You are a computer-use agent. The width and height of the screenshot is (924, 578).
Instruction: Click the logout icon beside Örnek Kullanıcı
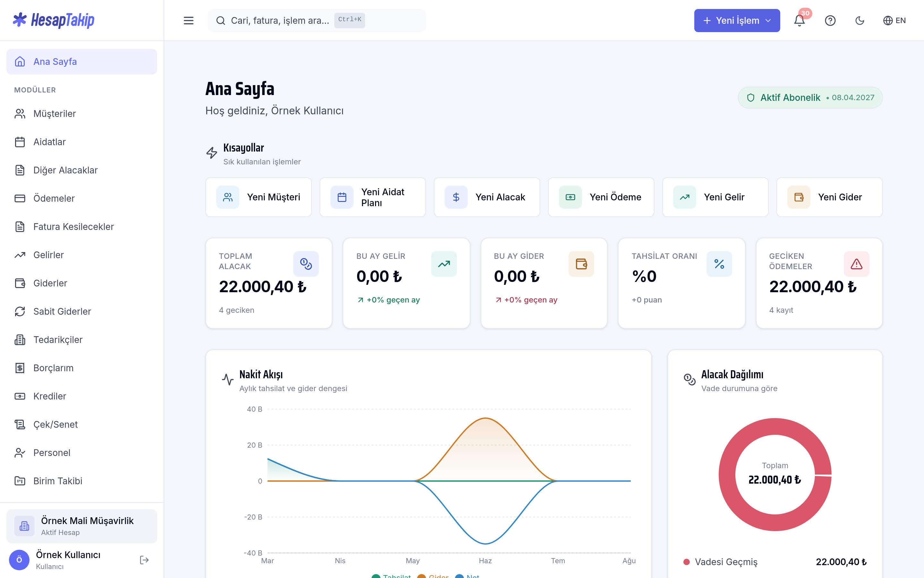pos(144,560)
